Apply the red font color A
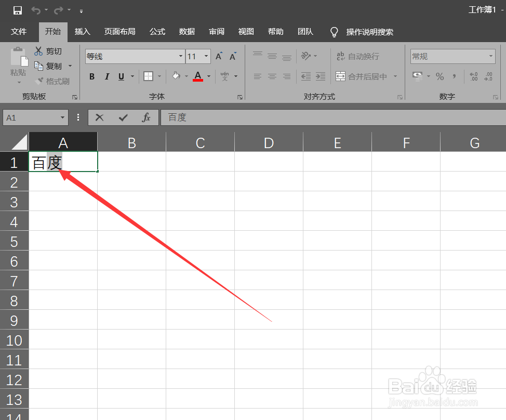 tap(198, 76)
